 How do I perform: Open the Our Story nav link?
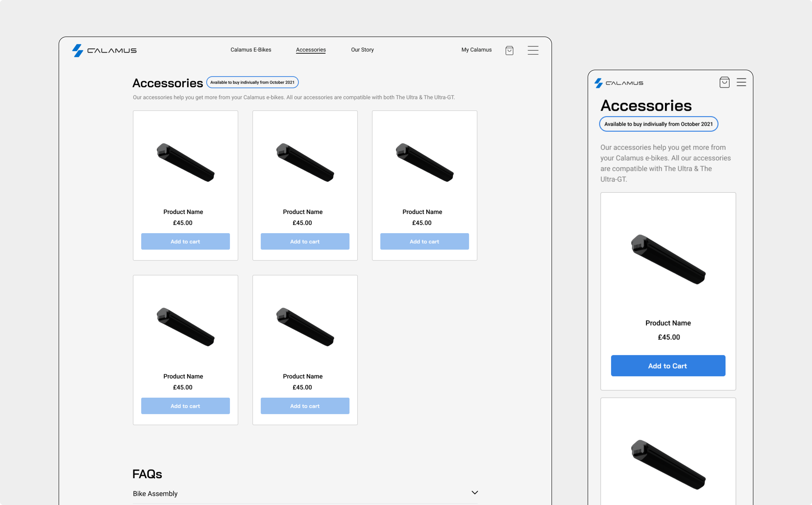362,50
